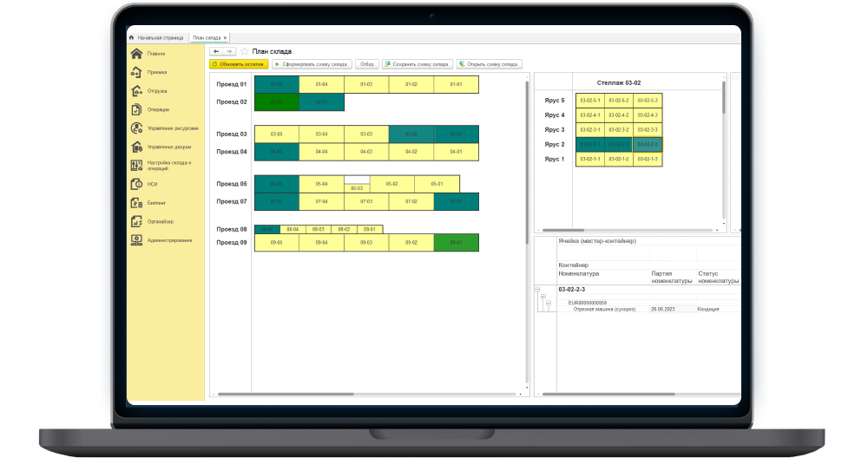
Task: Select rack cell 05-01
Action: click(x=437, y=184)
